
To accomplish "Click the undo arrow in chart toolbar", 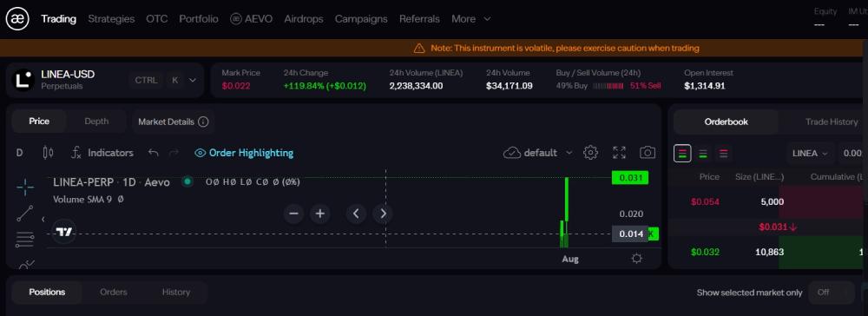I will pos(154,153).
